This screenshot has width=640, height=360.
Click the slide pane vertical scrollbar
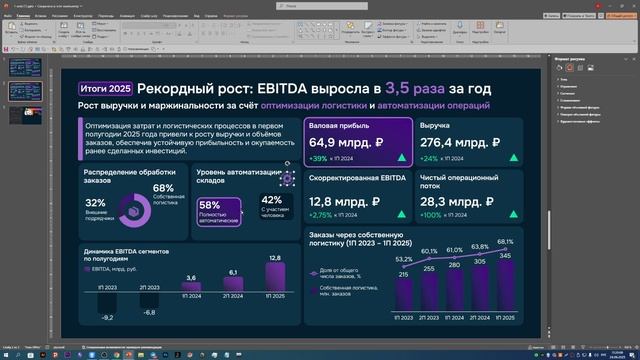(x=549, y=229)
